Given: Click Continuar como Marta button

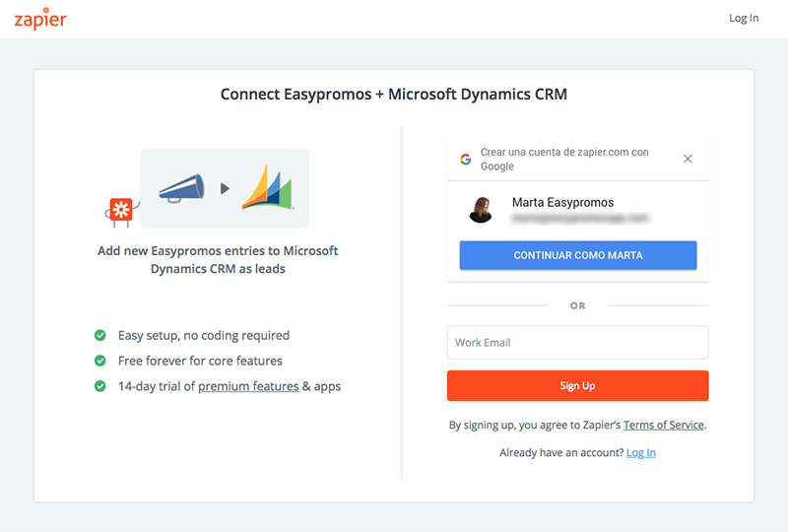Looking at the screenshot, I should click(578, 255).
